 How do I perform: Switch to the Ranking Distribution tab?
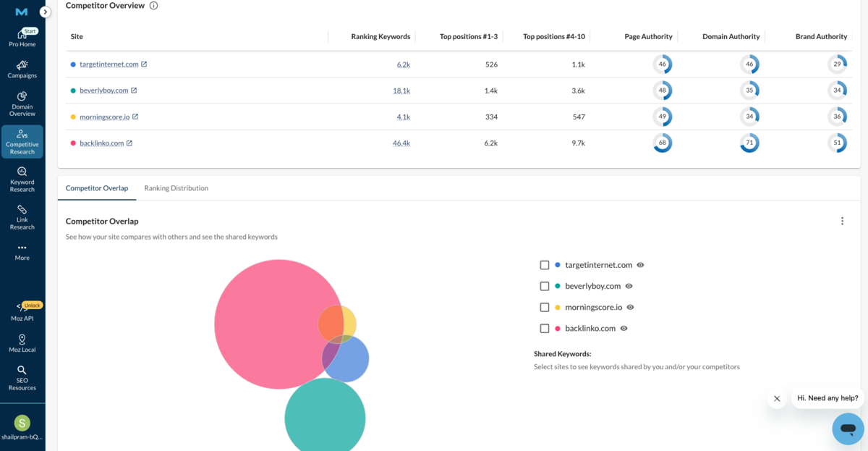[176, 188]
